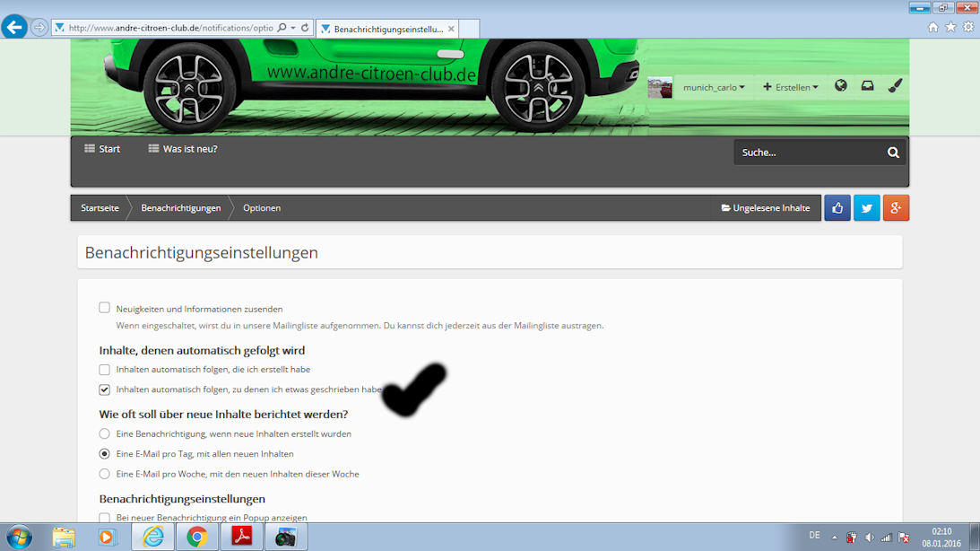Open the address bar autocomplete dropdown arrow
This screenshot has width=980, height=551.
pos(293,28)
